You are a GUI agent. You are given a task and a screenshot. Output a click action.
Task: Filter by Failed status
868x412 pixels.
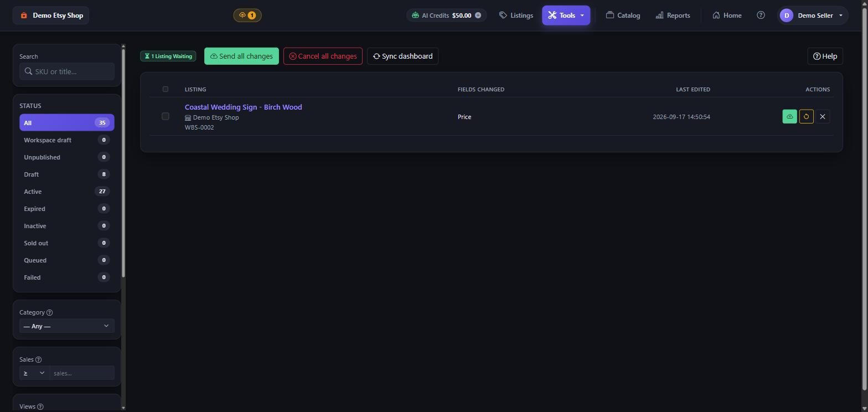point(67,277)
